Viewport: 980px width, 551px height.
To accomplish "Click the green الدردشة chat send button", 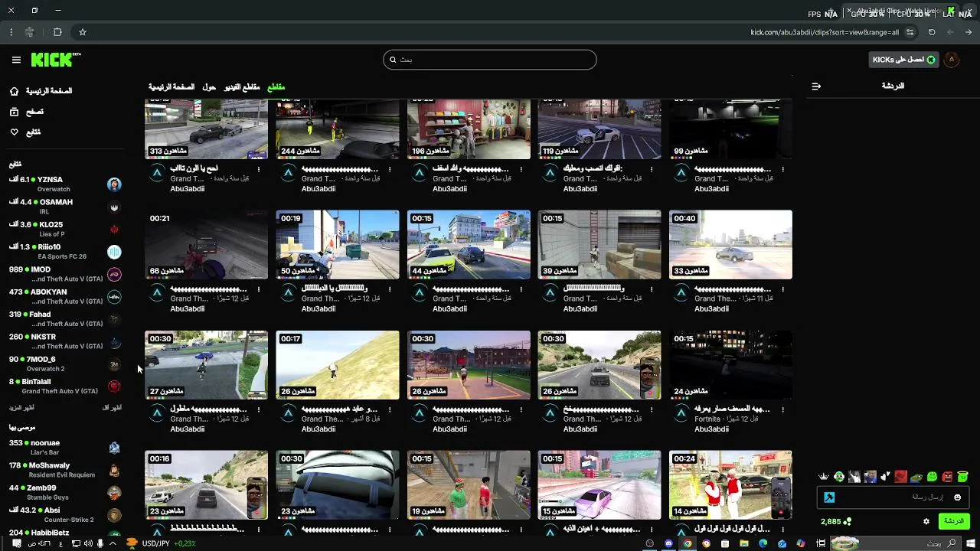I will (954, 521).
